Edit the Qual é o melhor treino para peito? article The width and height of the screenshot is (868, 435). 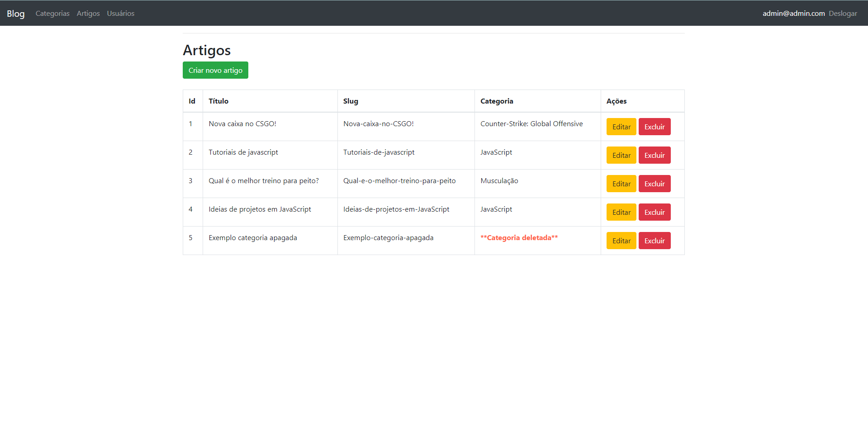click(x=621, y=184)
